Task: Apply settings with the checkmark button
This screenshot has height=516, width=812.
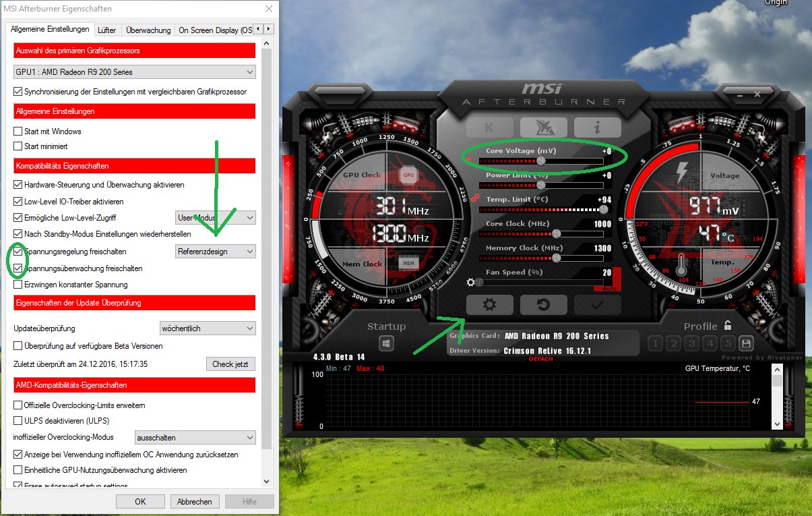Action: pos(597,305)
